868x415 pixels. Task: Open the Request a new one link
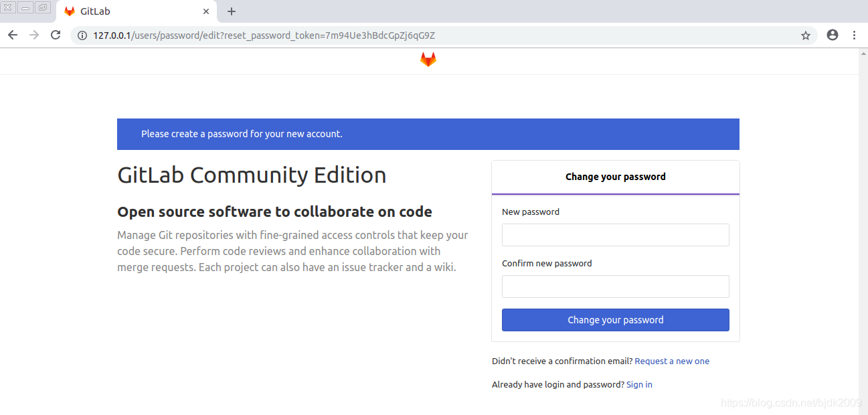point(672,361)
